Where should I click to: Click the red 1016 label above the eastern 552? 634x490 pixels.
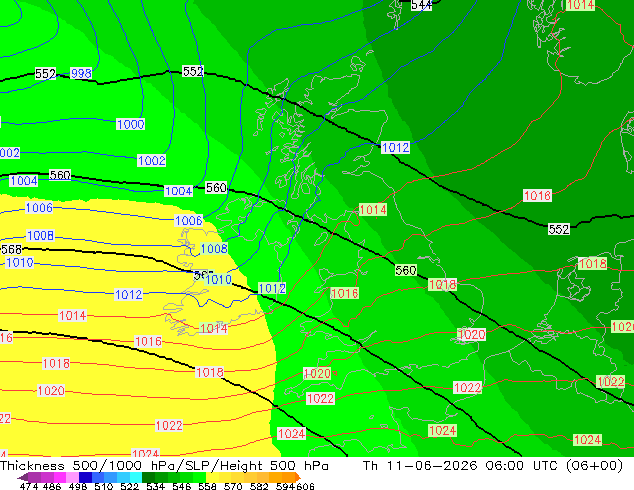point(537,196)
